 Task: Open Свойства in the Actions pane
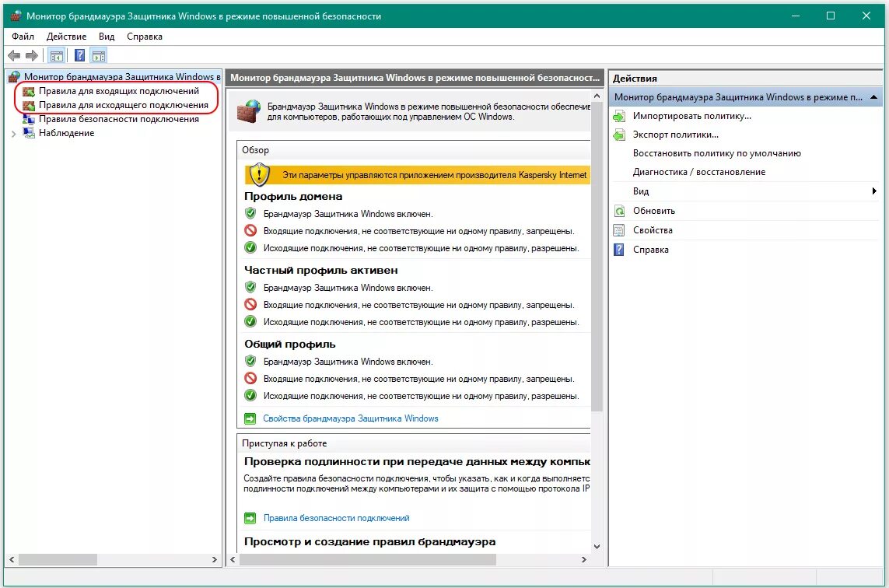653,230
